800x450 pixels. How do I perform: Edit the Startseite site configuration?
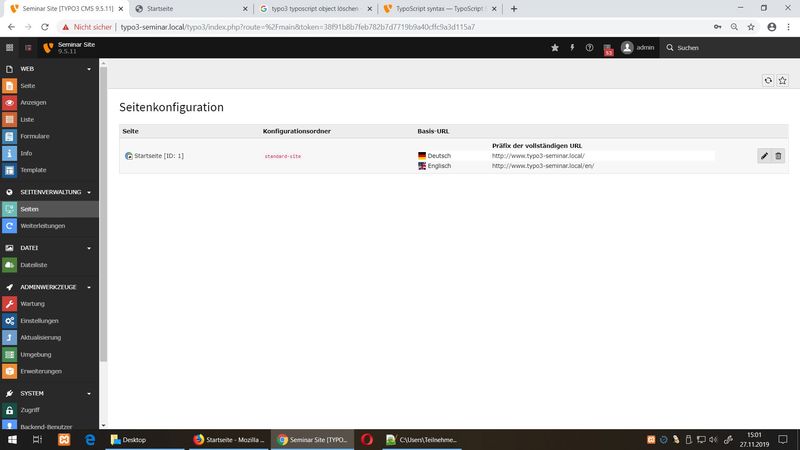(x=764, y=156)
